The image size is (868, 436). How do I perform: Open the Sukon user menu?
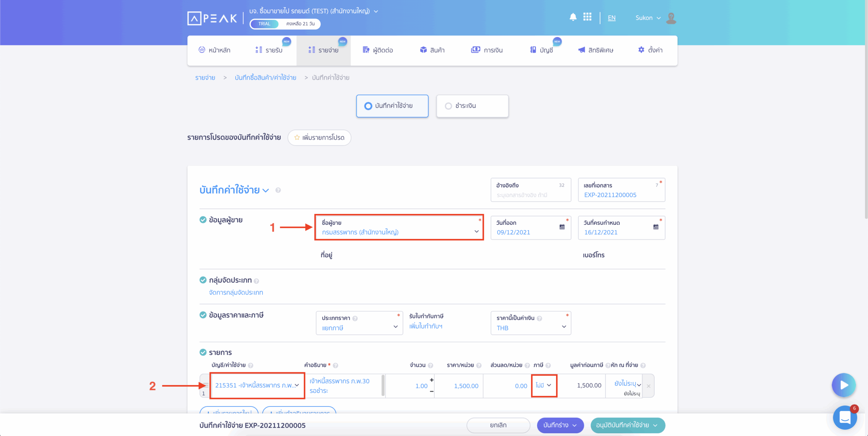[x=648, y=18]
